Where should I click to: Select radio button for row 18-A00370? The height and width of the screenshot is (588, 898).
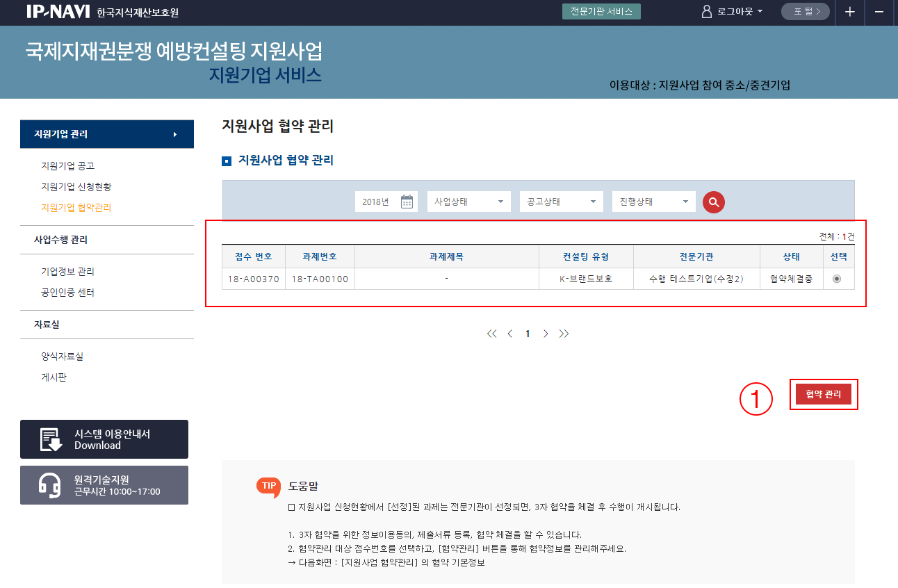click(836, 279)
